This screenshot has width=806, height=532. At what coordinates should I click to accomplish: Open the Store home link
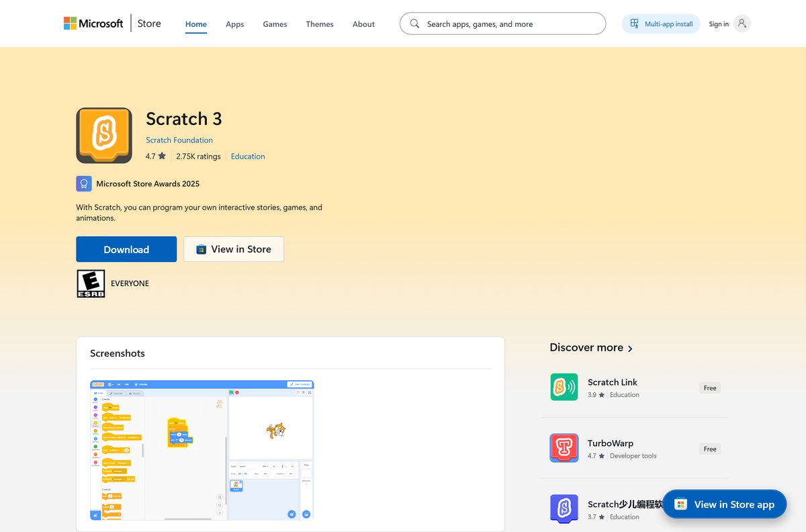coord(149,24)
